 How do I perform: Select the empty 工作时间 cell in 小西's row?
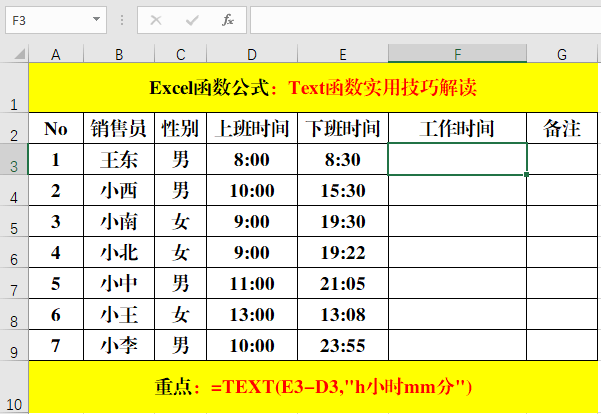(458, 190)
